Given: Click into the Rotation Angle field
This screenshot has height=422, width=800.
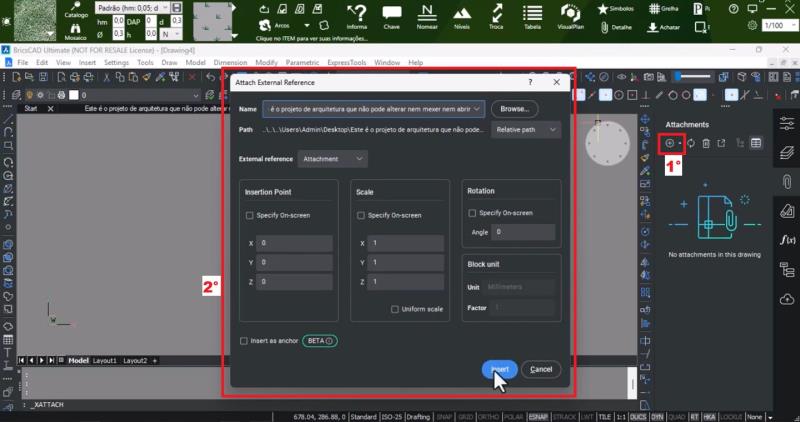Looking at the screenshot, I should tap(522, 232).
